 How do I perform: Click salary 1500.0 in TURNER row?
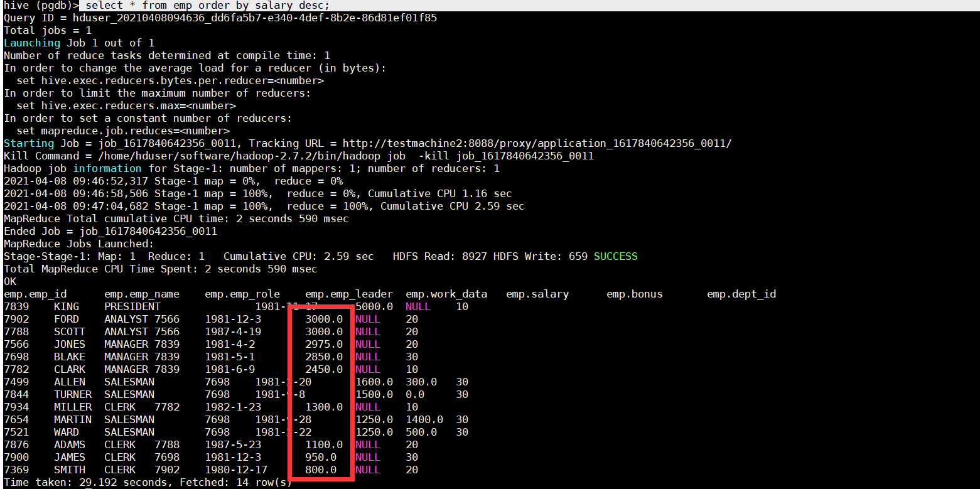374,394
